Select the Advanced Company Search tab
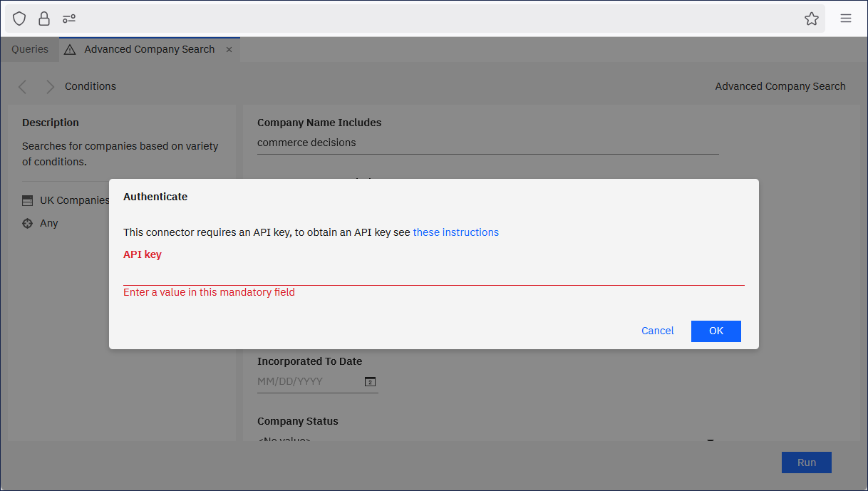 click(x=149, y=50)
